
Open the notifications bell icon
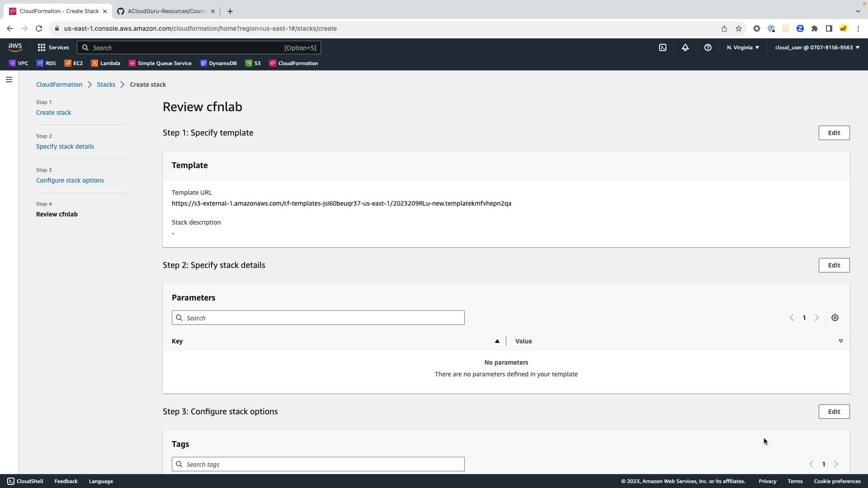685,47
